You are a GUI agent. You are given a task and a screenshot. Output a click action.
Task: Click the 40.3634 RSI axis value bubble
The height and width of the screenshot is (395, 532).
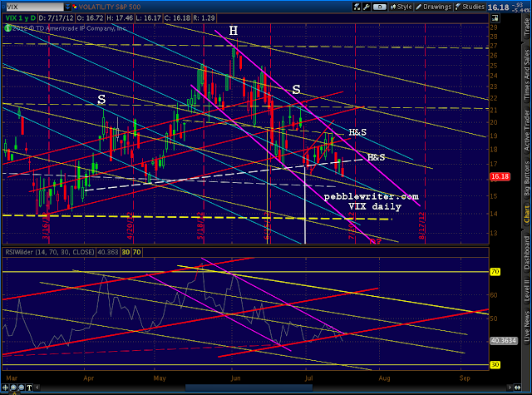pos(504,340)
